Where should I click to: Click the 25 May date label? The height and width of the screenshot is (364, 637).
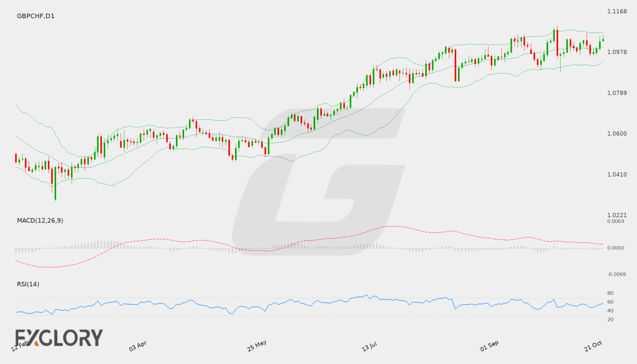click(257, 345)
